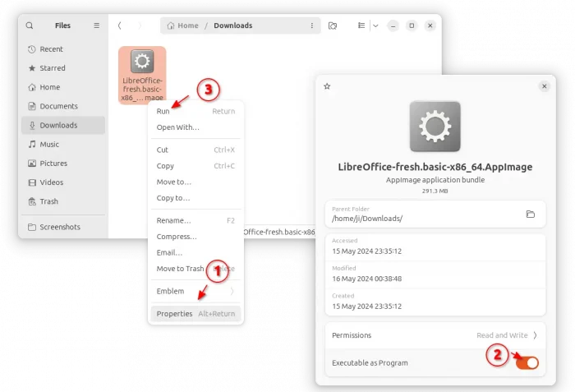Open parent folder via the folder icon
575x392 pixels.
click(531, 214)
